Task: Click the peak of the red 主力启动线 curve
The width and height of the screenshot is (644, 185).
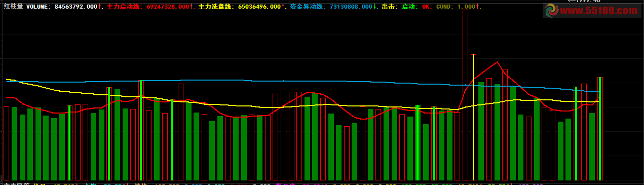Action: [x=498, y=62]
